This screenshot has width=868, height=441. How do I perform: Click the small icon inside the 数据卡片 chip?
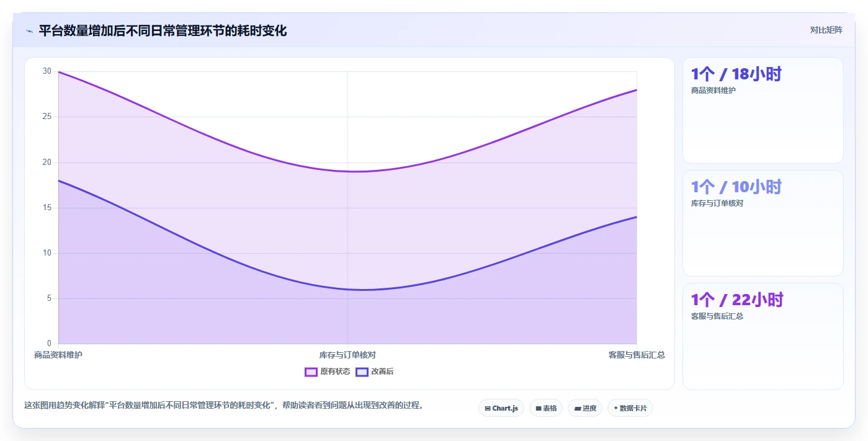click(x=615, y=408)
